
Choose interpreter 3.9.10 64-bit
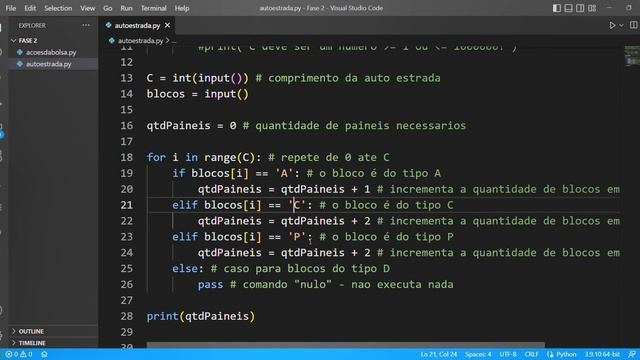click(x=602, y=354)
